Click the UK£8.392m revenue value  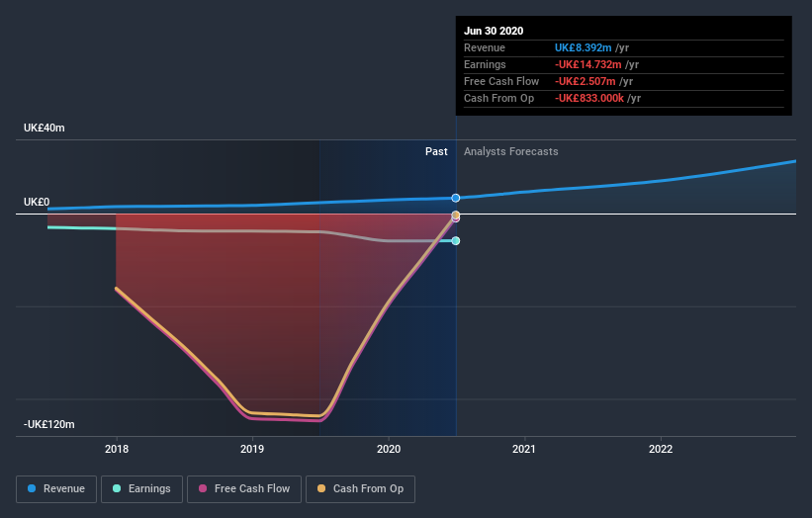point(584,47)
